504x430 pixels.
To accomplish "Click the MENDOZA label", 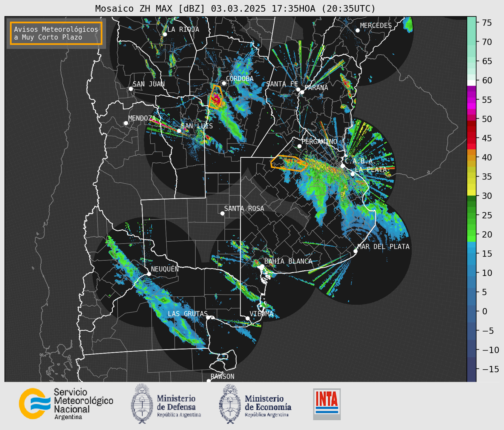I will pos(142,118).
